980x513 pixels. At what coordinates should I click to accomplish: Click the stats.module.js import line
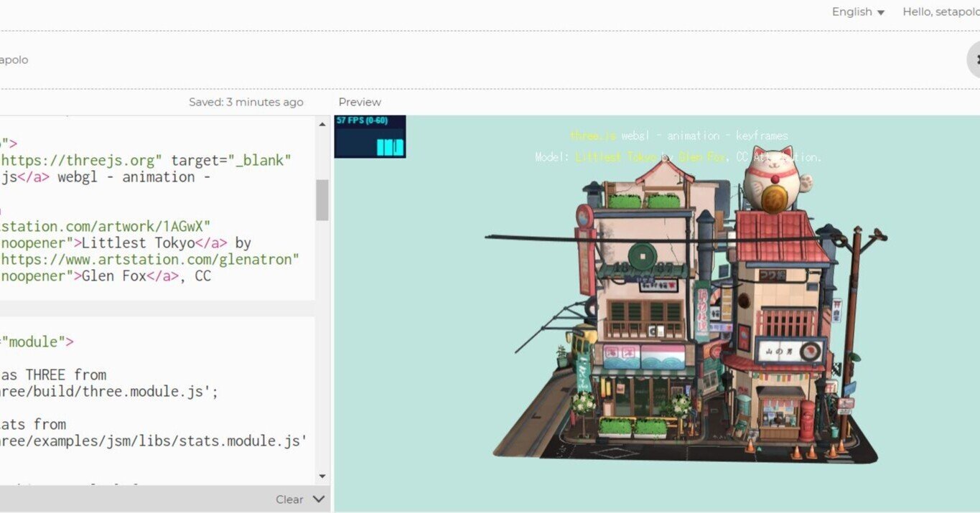[154, 441]
